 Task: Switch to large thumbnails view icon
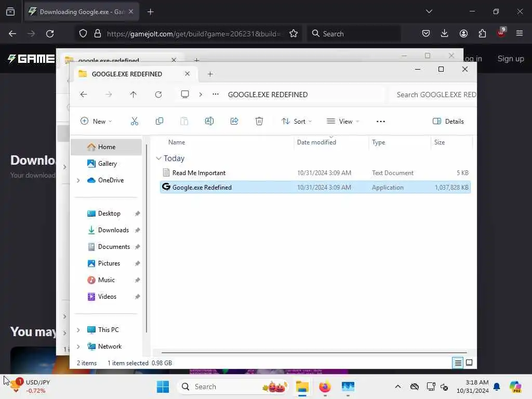[469, 363]
